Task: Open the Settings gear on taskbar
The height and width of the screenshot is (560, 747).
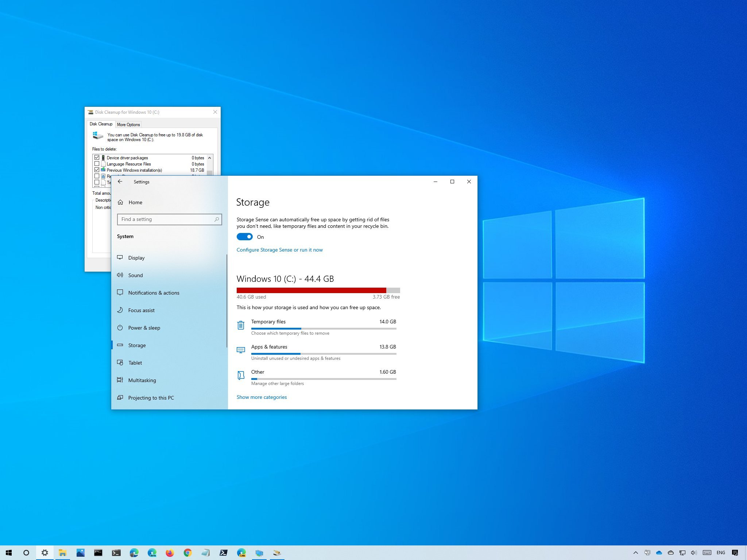Action: [44, 553]
